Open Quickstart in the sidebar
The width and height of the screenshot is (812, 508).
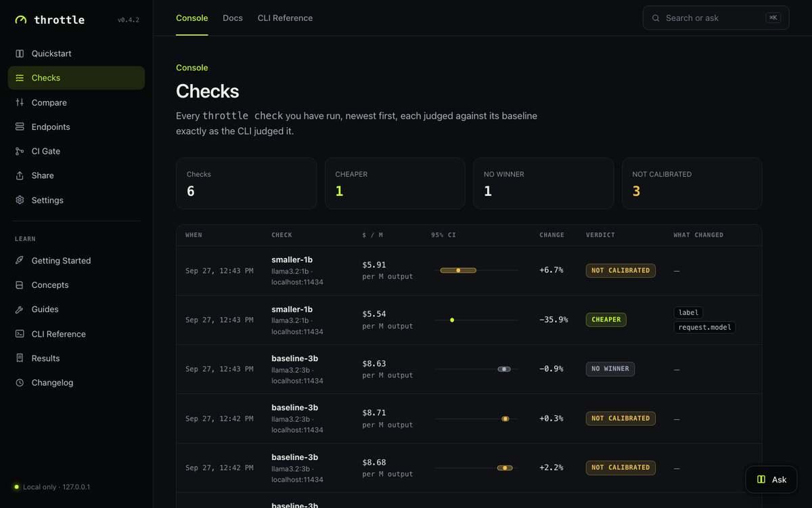(x=76, y=54)
